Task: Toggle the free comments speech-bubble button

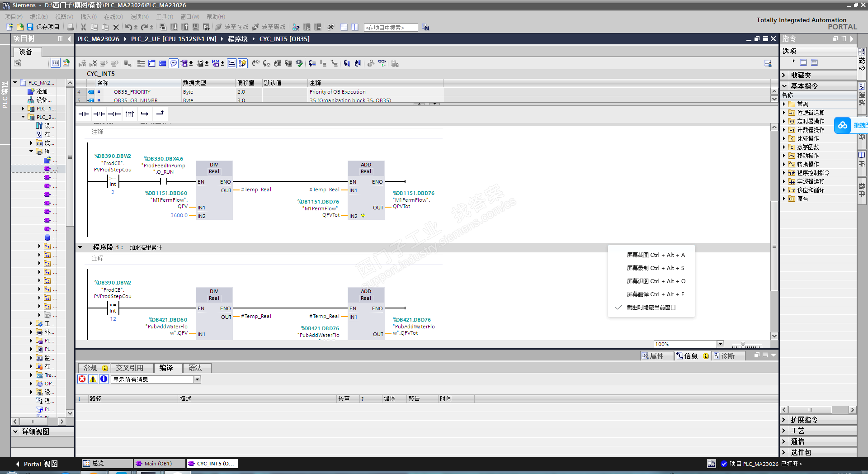Action: coord(174,63)
